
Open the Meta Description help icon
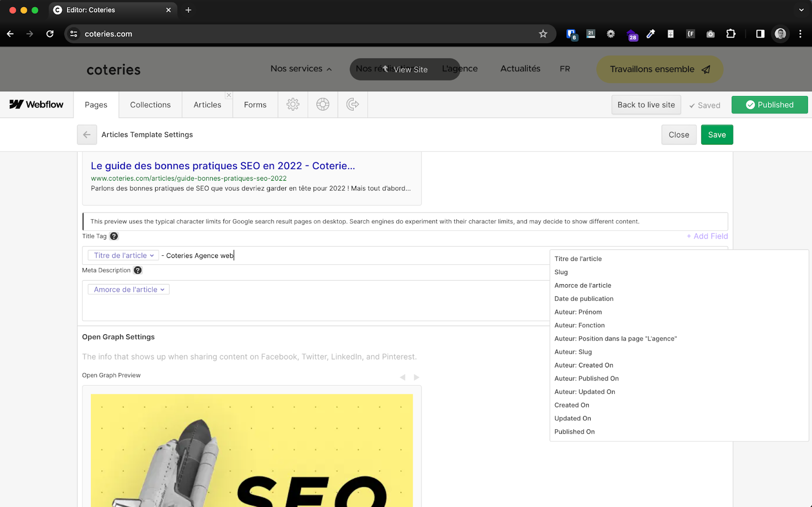pyautogui.click(x=138, y=270)
